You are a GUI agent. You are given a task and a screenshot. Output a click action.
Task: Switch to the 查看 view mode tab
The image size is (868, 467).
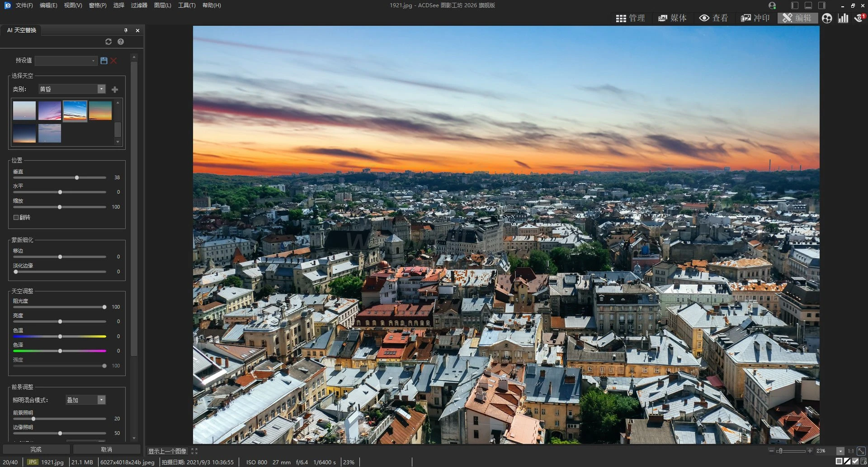[x=714, y=18]
